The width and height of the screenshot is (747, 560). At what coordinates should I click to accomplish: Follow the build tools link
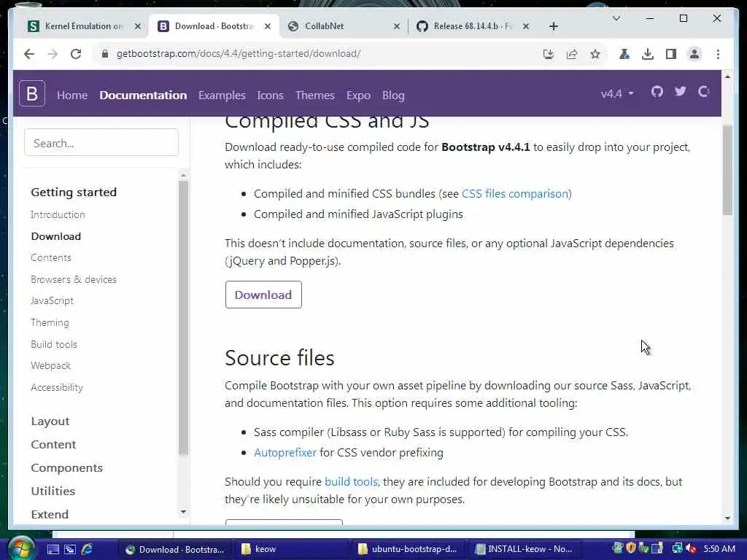tap(351, 481)
